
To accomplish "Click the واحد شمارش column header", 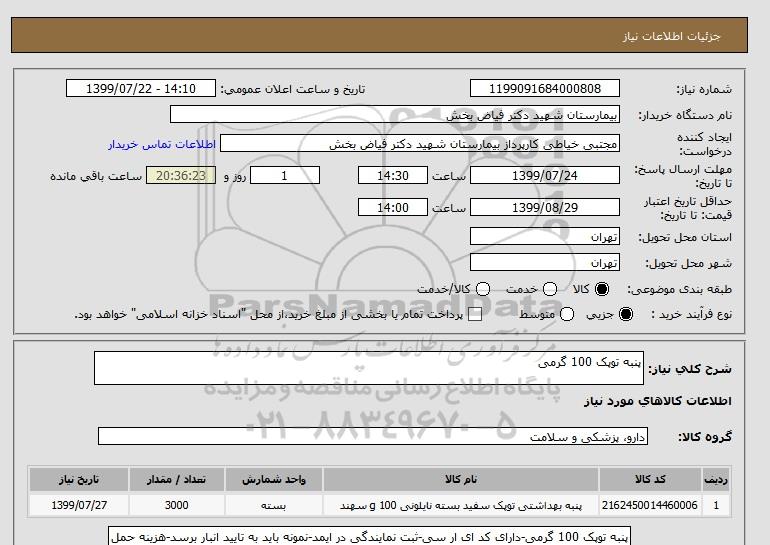I will pos(274,479).
